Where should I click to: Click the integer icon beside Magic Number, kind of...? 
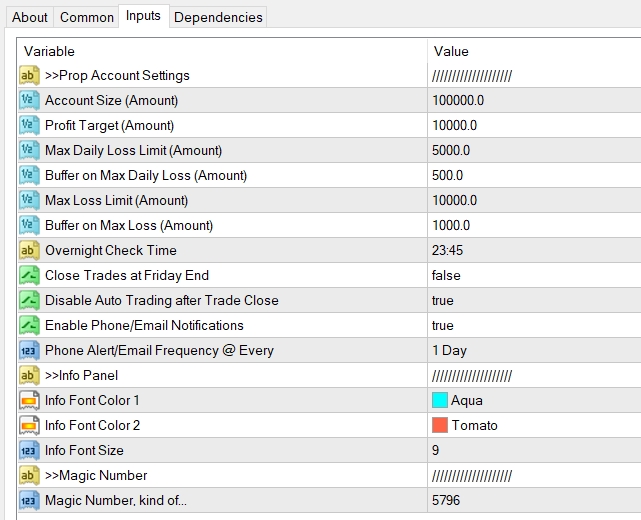pos(29,500)
